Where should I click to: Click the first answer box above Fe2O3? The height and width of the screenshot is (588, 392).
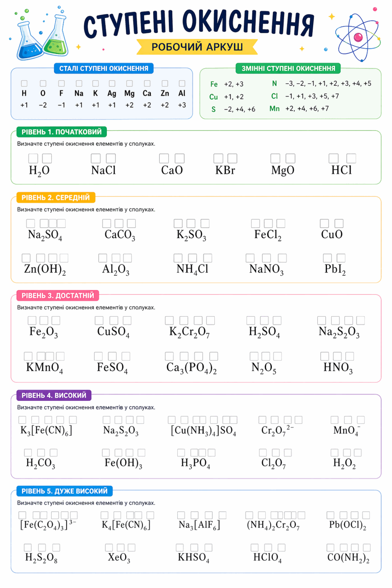click(32, 320)
